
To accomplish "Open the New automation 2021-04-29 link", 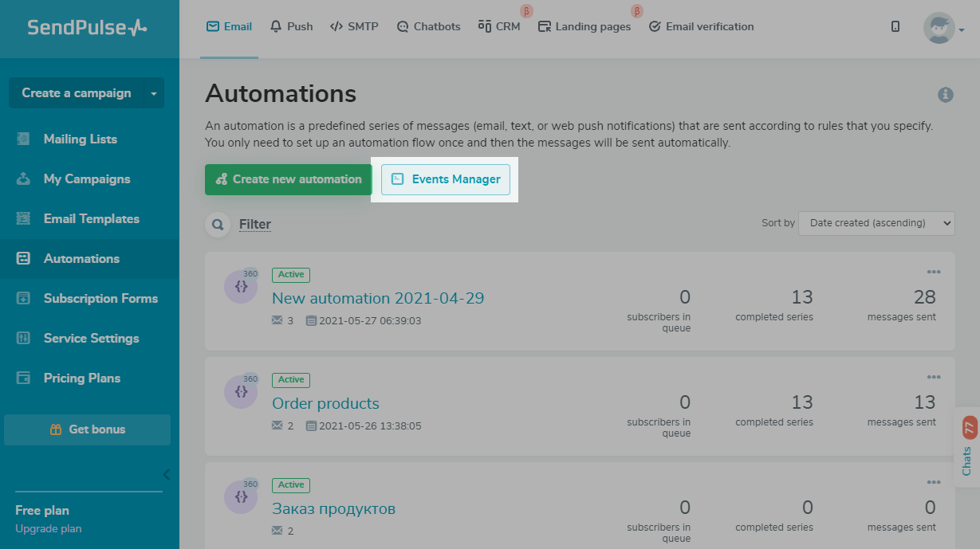I will (x=378, y=298).
